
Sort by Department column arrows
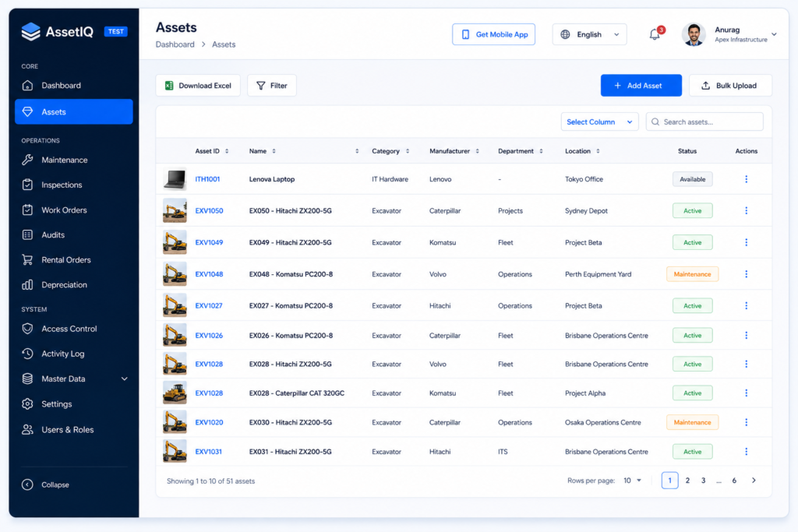(x=541, y=151)
